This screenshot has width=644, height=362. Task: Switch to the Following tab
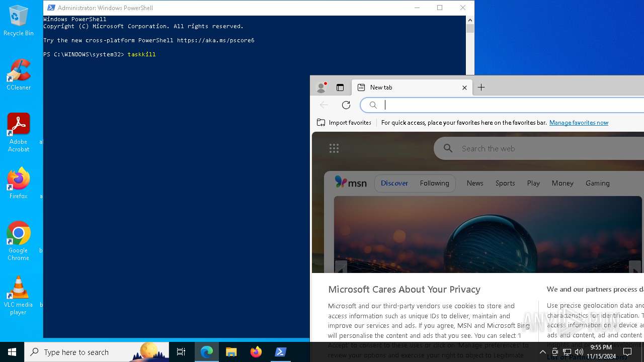click(x=435, y=183)
